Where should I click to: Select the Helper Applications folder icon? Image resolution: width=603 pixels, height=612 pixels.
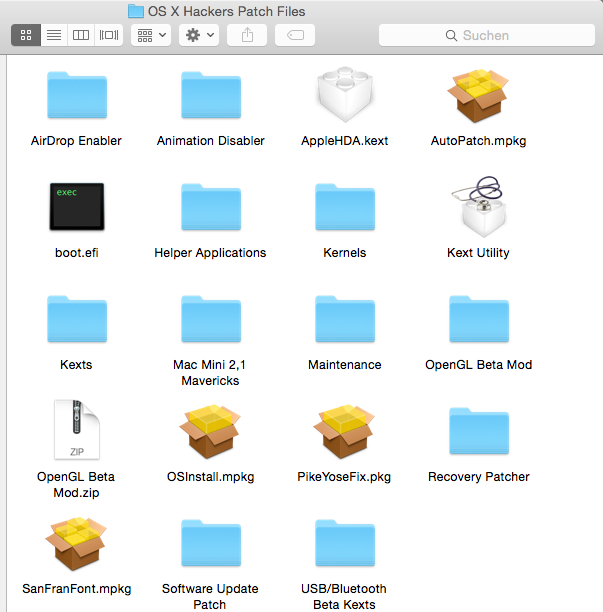[x=211, y=207]
